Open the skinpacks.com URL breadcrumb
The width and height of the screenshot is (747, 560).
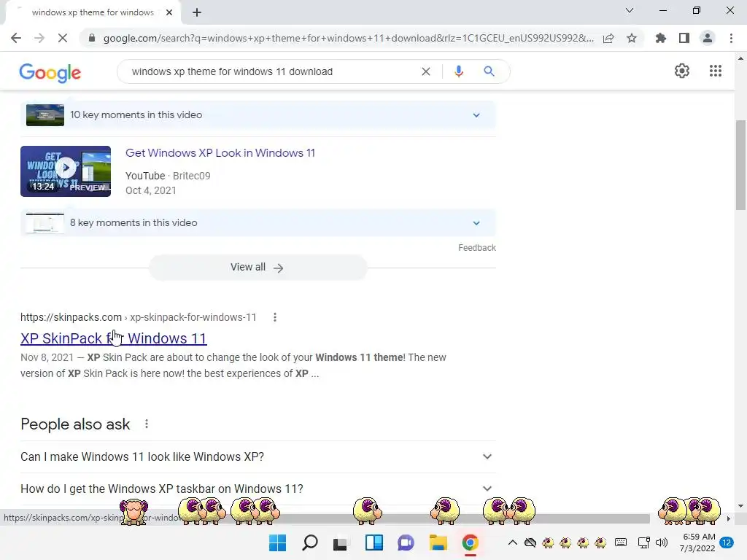coord(138,317)
